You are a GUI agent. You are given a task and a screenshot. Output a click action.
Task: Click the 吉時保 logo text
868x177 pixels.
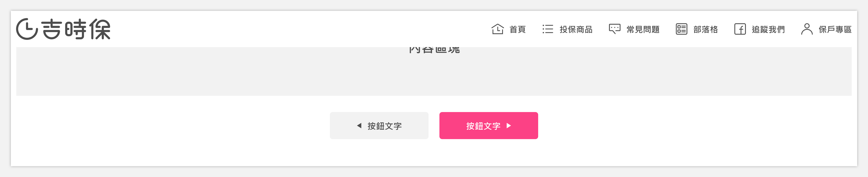point(76,29)
